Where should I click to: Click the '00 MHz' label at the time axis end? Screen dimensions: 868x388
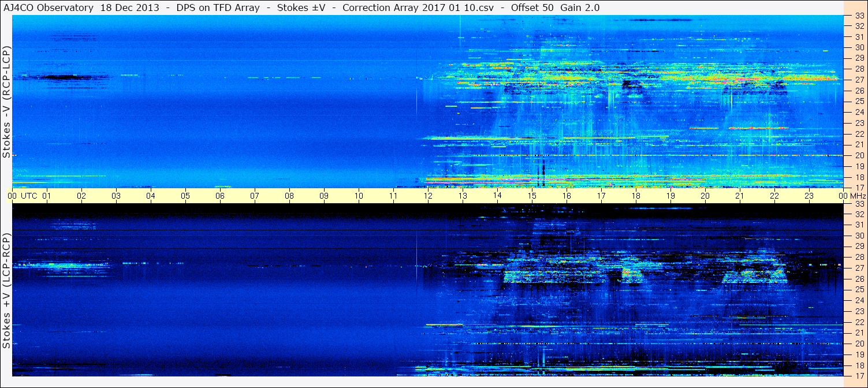point(852,196)
